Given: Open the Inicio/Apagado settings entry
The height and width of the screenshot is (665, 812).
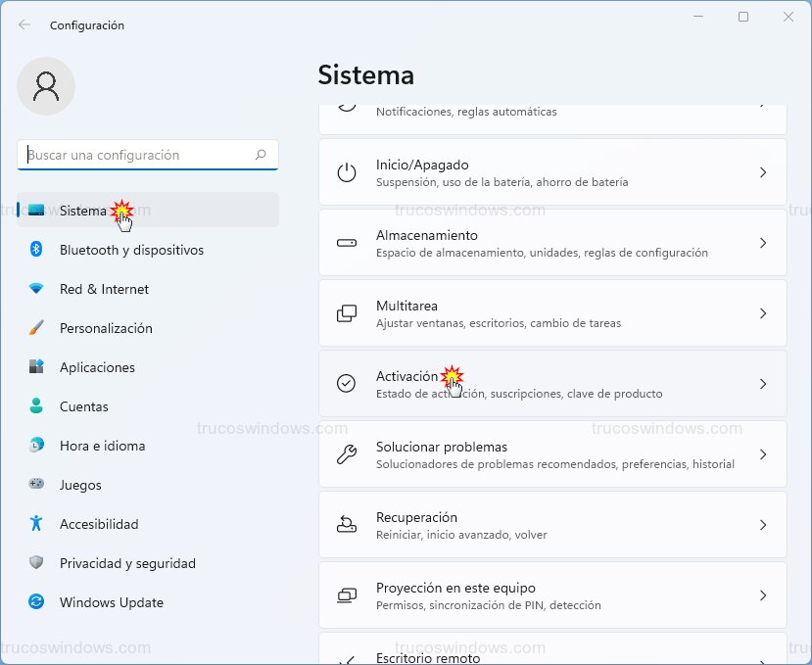Looking at the screenshot, I should [553, 172].
